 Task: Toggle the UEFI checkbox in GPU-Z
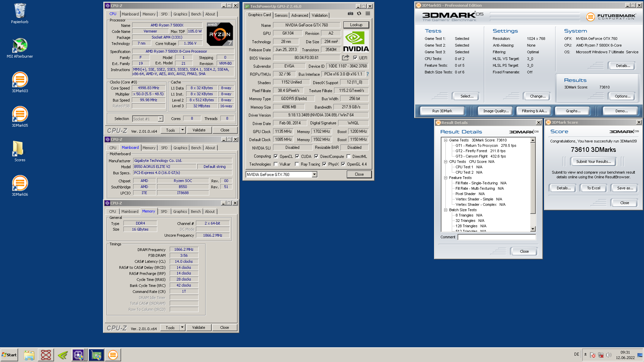(355, 58)
